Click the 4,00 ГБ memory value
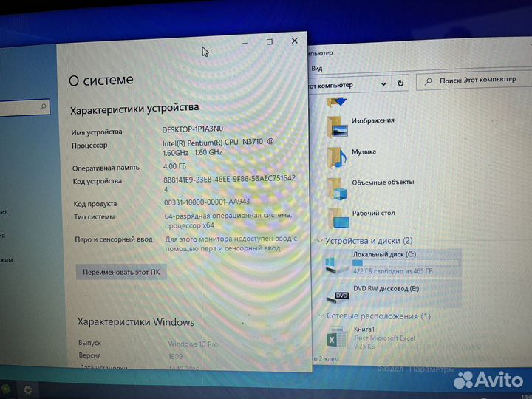Viewport: 532px width, 399px height. click(x=174, y=166)
